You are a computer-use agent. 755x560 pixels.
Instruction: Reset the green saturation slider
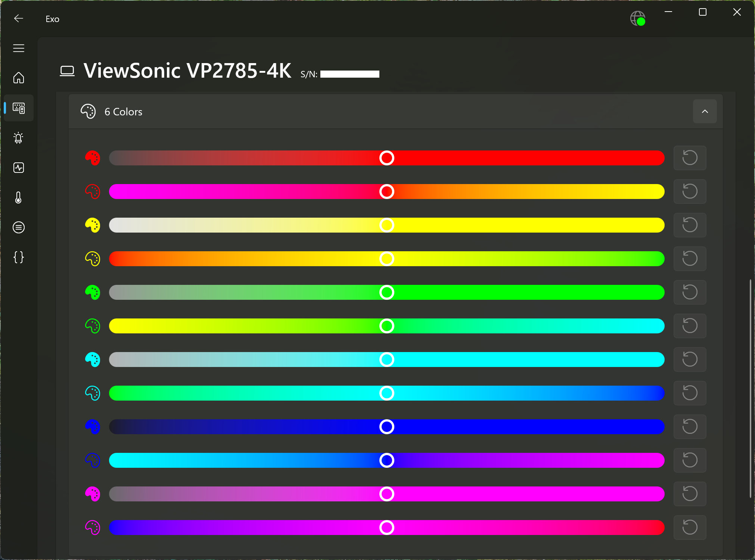point(690,292)
